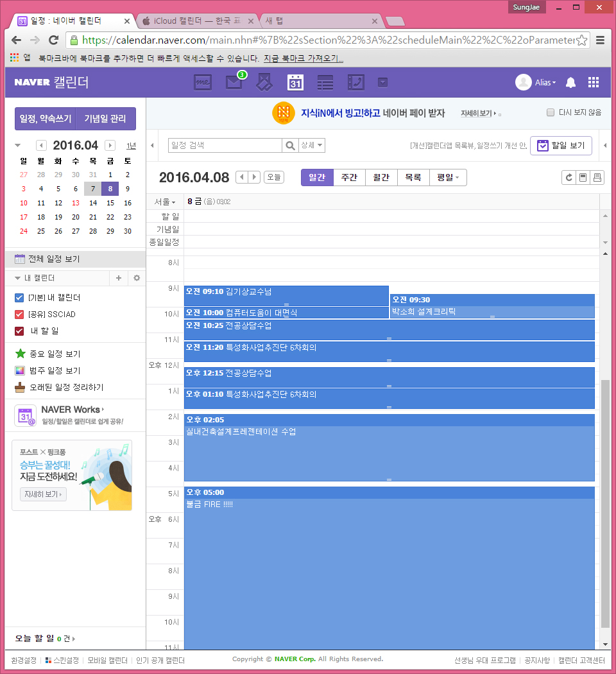The height and width of the screenshot is (674, 616).
Task: Click the 일정, 약속쓰기 button
Action: point(45,119)
